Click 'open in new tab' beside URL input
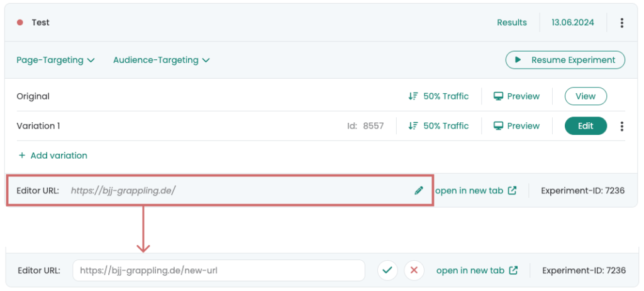644x291 pixels. tap(477, 270)
